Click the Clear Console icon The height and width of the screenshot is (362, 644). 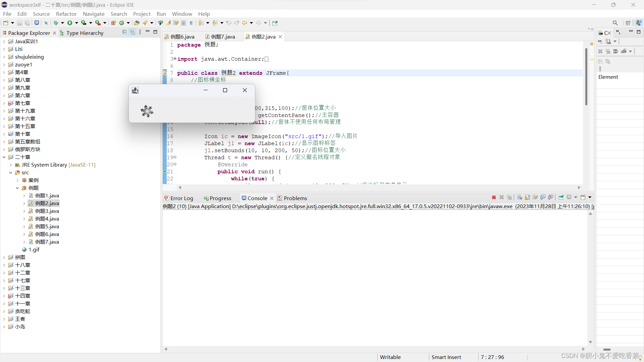[x=520, y=197]
